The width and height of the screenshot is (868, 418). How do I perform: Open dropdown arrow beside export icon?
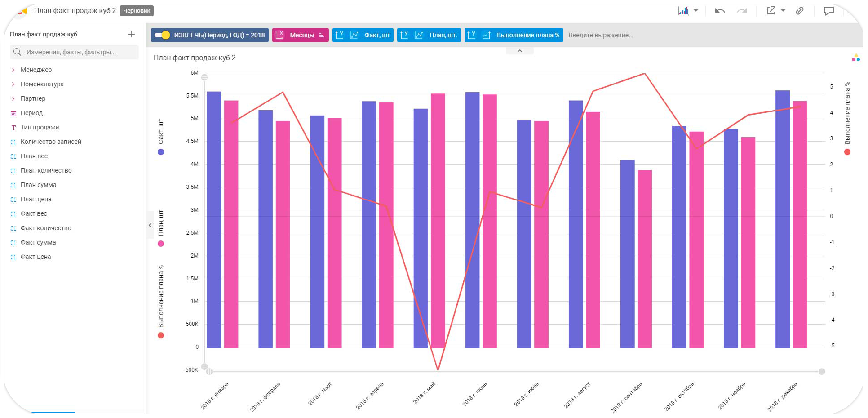click(783, 11)
